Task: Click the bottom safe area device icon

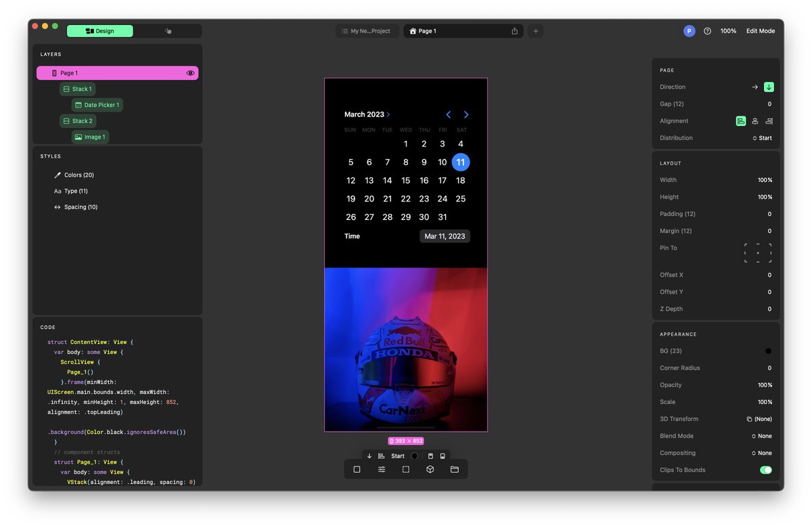Action: point(443,456)
